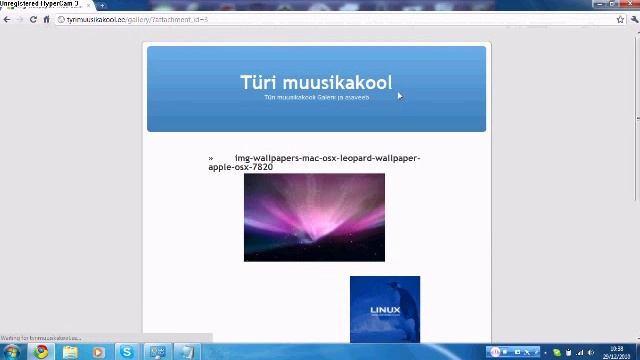Open the taskbar clock and date

pos(616,352)
